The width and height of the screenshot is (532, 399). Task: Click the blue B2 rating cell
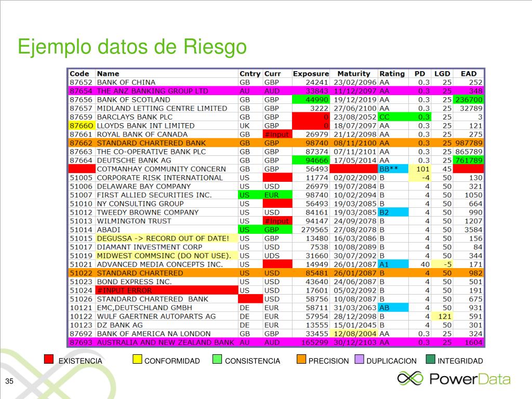click(x=393, y=212)
